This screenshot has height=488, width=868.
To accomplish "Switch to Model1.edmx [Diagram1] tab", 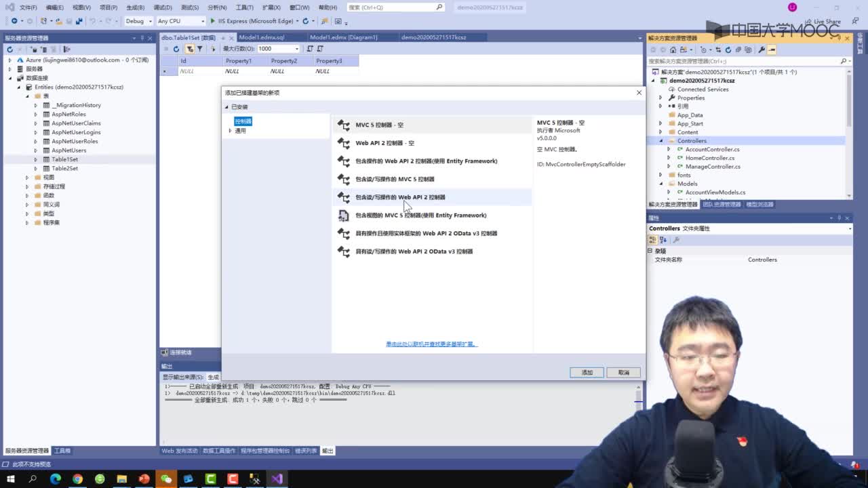I will [344, 37].
